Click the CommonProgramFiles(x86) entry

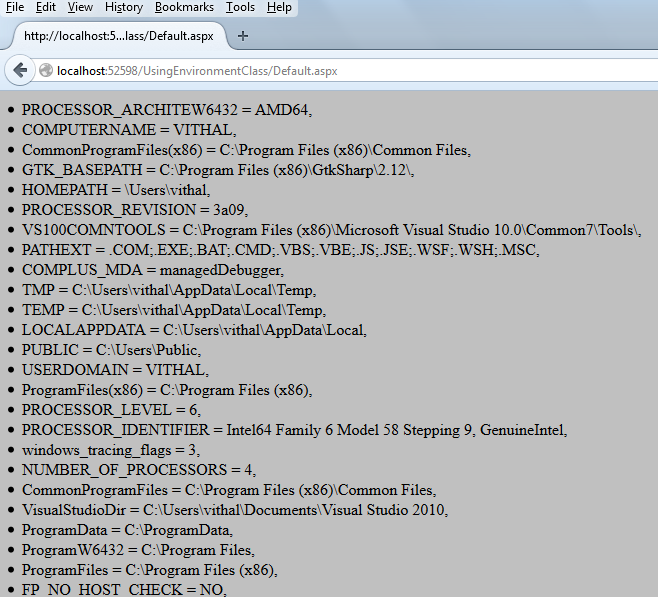click(246, 150)
